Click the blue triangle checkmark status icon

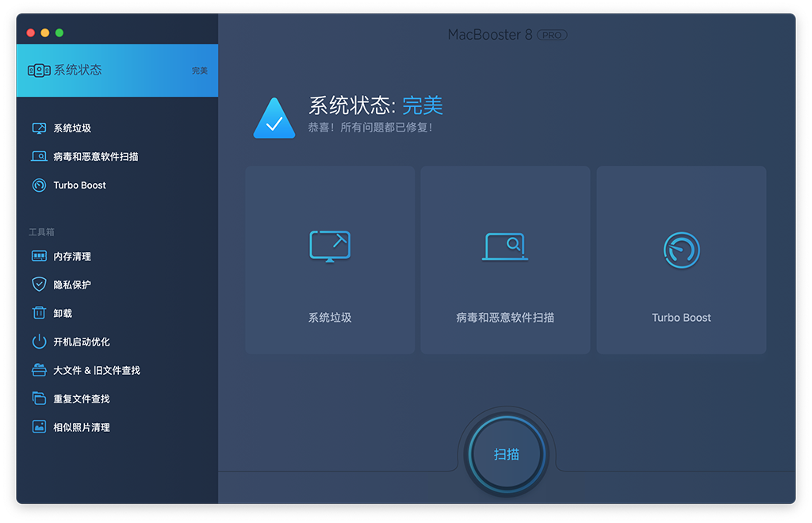click(274, 118)
